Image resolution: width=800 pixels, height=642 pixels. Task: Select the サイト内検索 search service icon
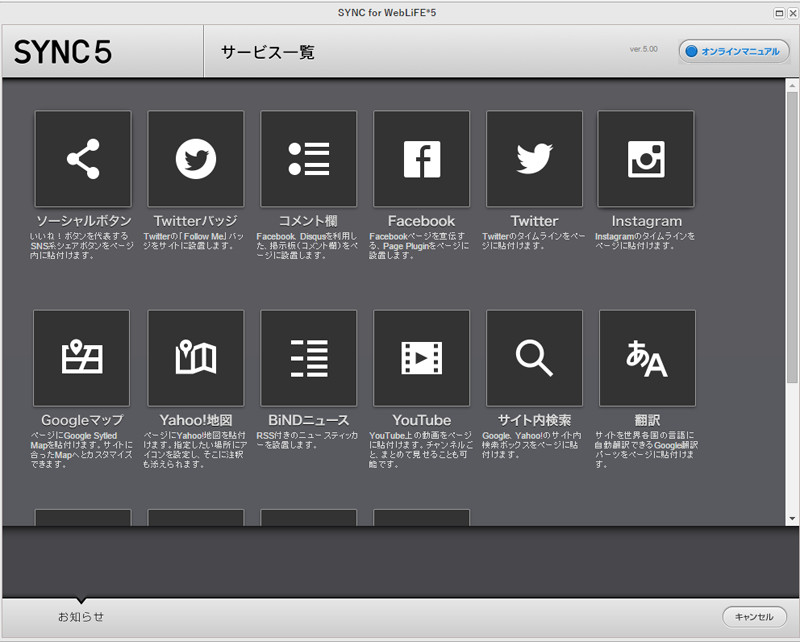coord(534,358)
